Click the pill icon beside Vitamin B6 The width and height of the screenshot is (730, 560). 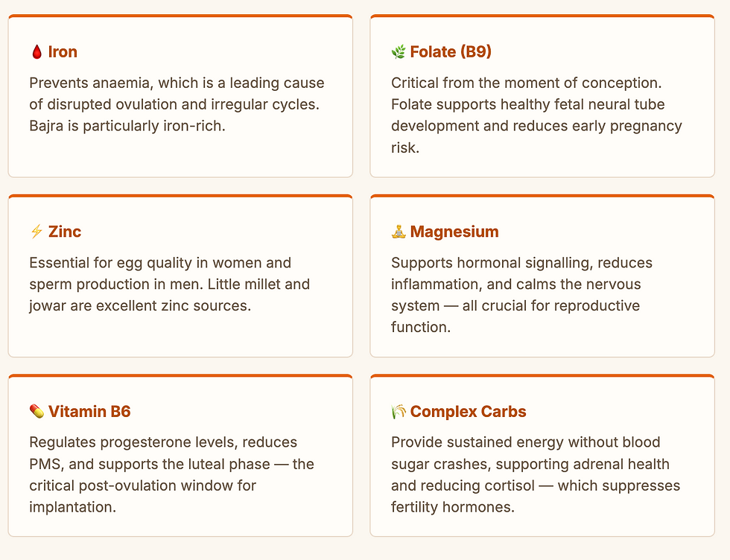(x=36, y=412)
